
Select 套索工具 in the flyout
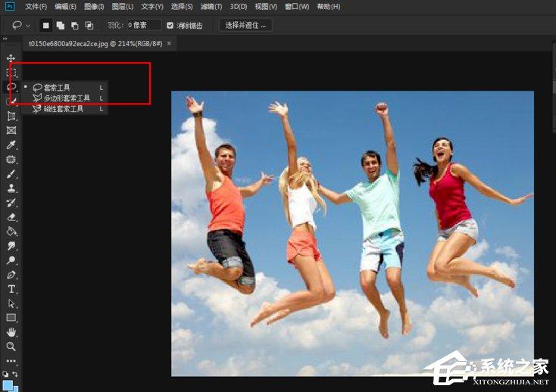click(65, 88)
